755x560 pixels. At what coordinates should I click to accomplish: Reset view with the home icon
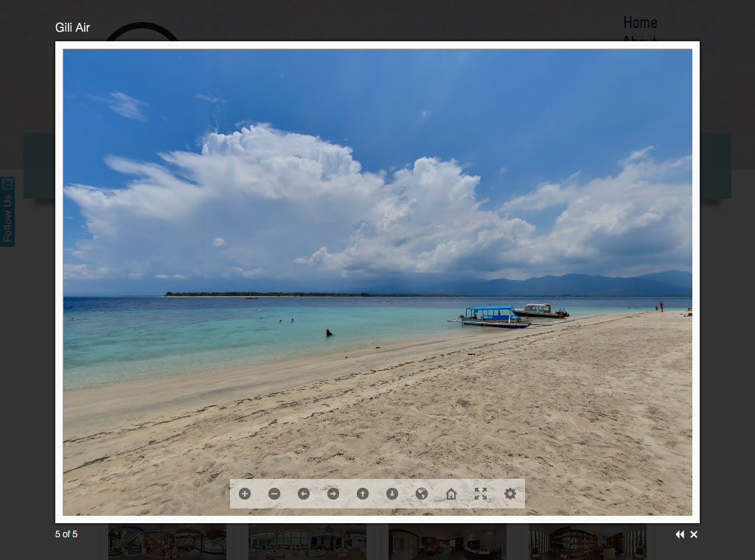tap(451, 494)
